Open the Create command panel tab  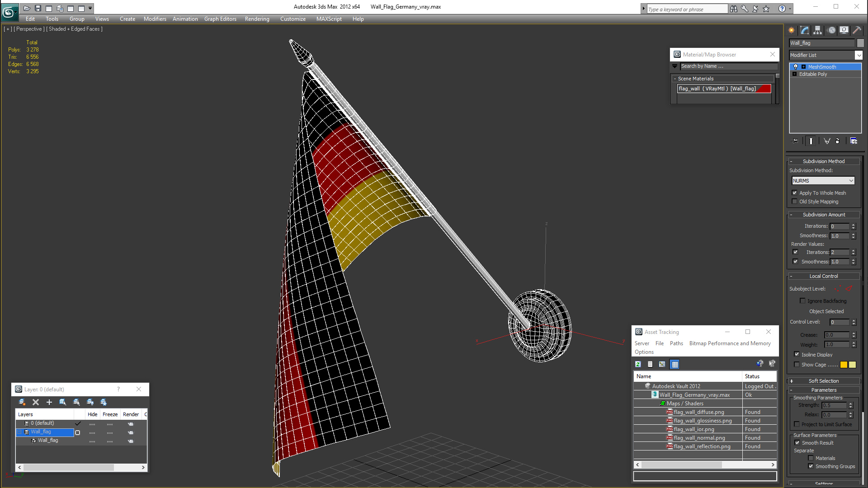tap(792, 30)
